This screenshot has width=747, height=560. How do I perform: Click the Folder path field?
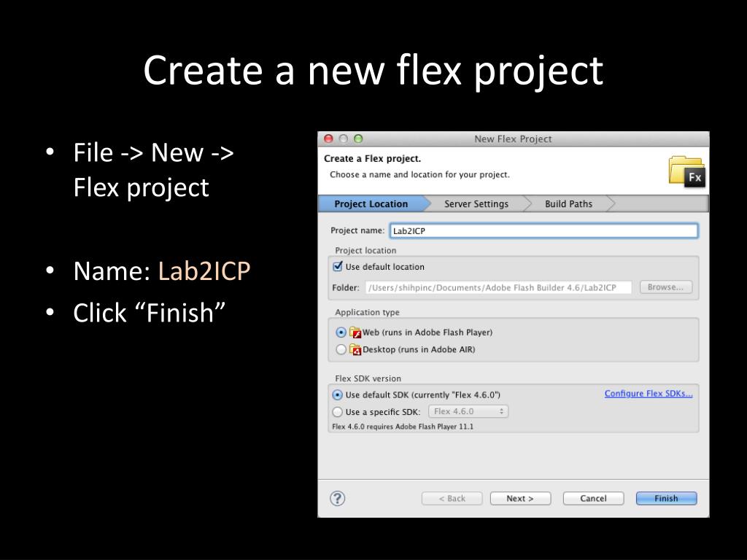coord(499,287)
